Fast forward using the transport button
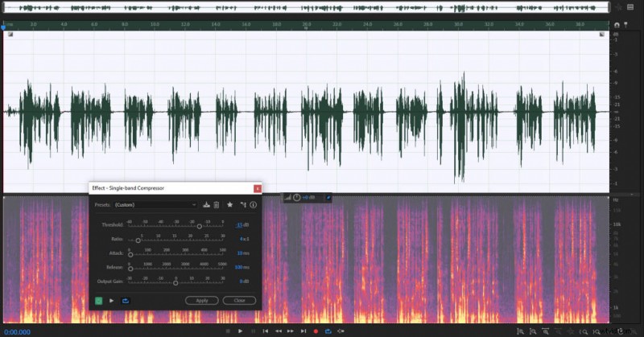Viewport: 644px width, 337px height. coord(291,331)
